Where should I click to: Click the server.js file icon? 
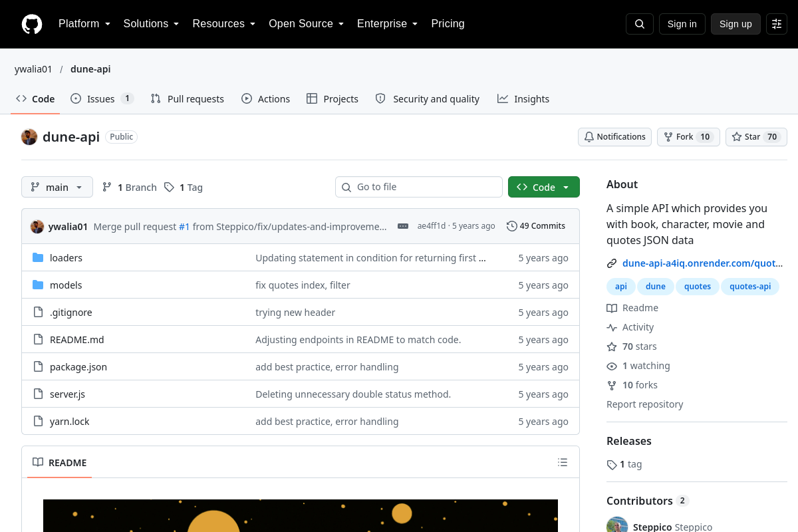point(38,394)
